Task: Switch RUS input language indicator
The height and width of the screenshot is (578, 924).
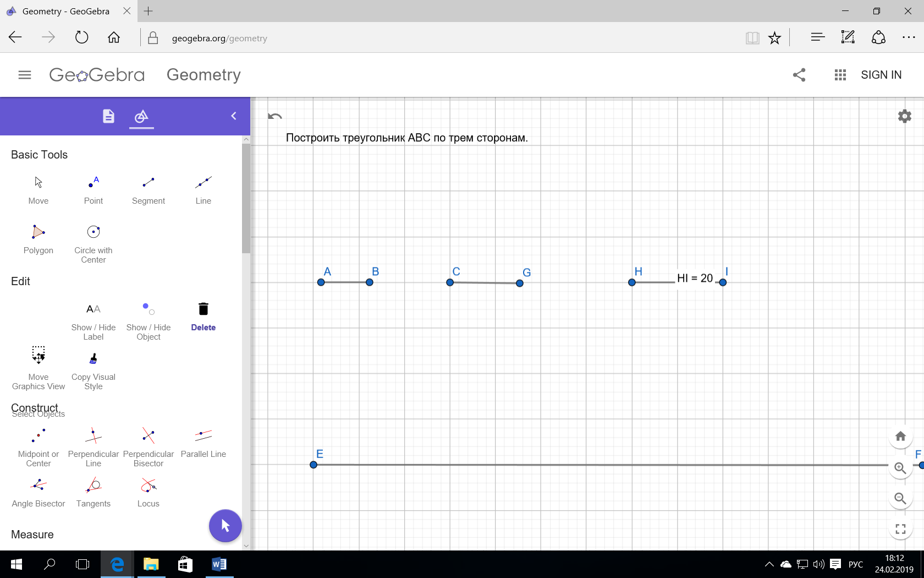Action: click(855, 564)
